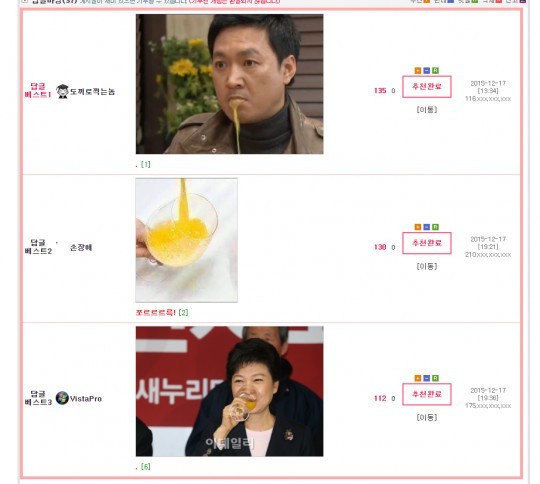Open sub-reply count [6] link
Viewport: 540px width, 484px height.
[146, 467]
